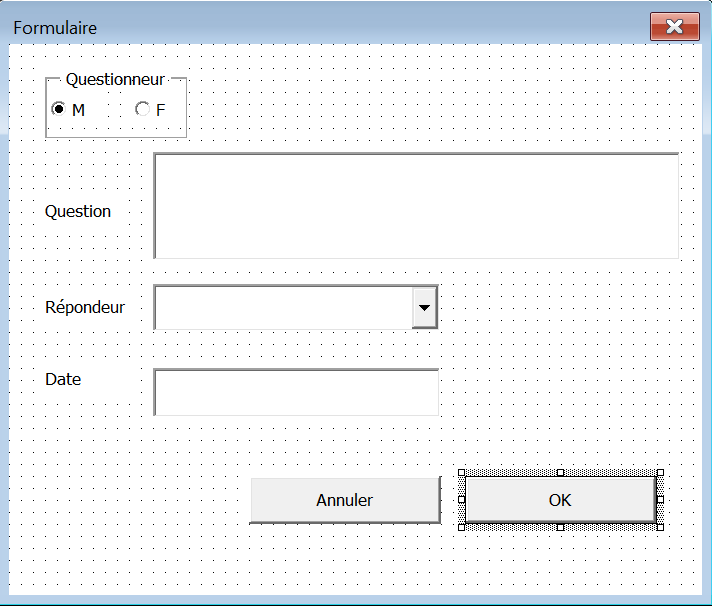Click the top-left corner handle of OK
The height and width of the screenshot is (606, 712).
(x=461, y=473)
